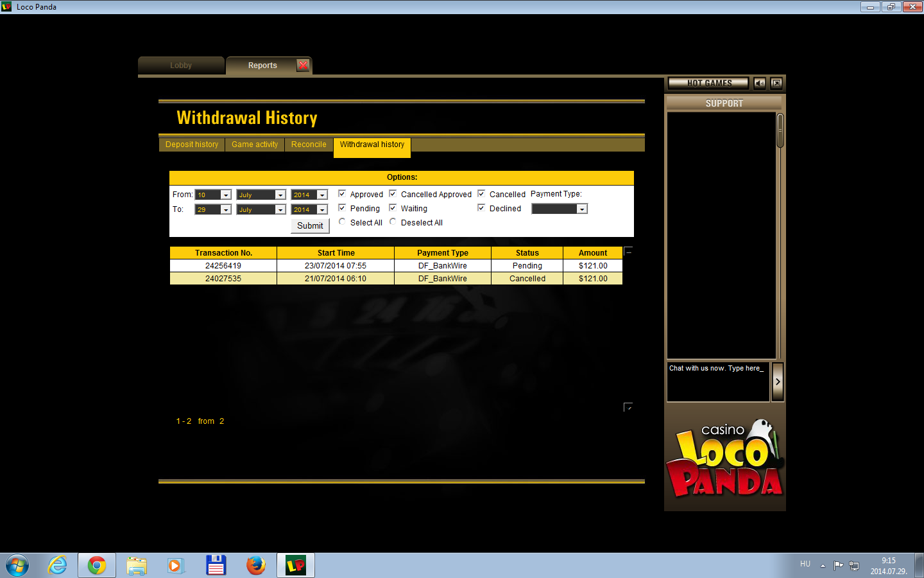924x578 pixels.
Task: Toggle the Waiting checkbox
Action: tap(393, 207)
